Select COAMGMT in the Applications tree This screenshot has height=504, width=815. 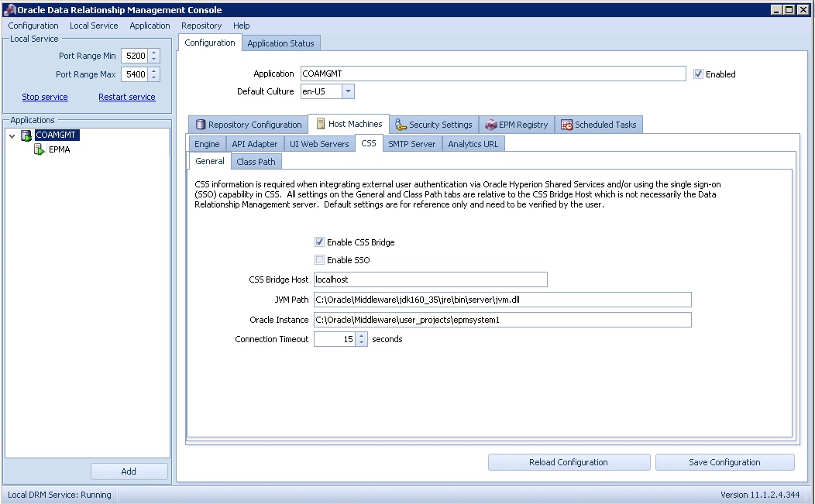click(x=56, y=135)
